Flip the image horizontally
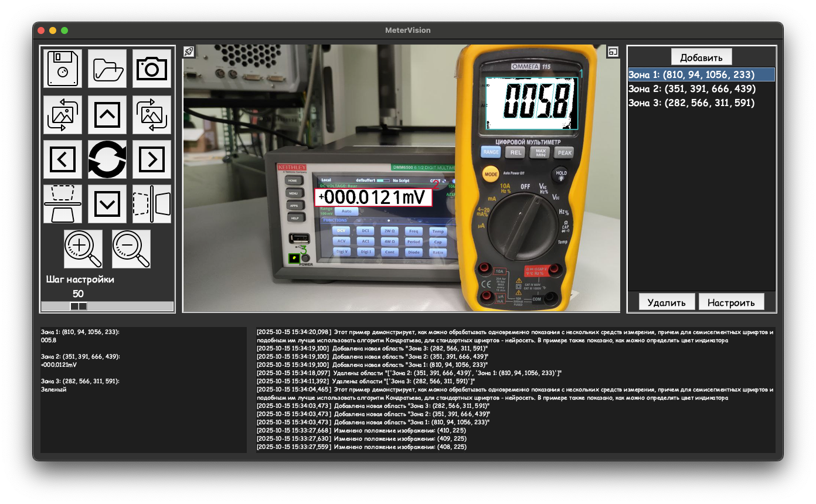816x504 pixels. (x=152, y=204)
